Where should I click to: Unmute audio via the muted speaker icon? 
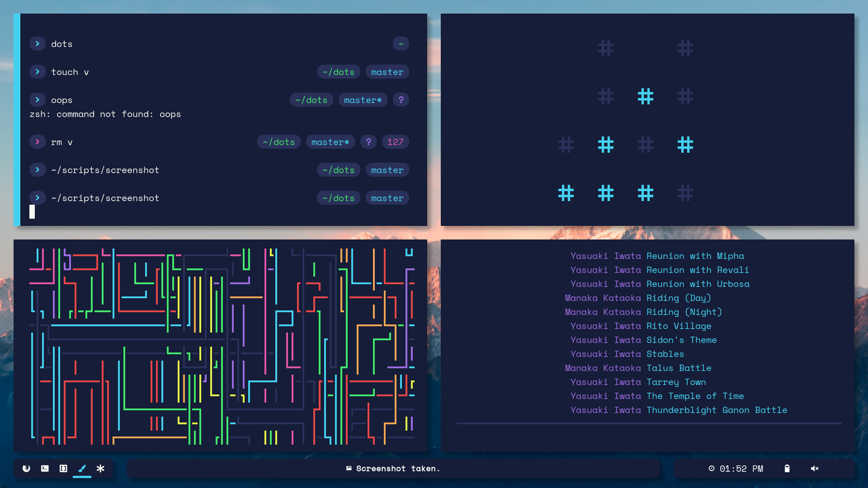(x=815, y=469)
